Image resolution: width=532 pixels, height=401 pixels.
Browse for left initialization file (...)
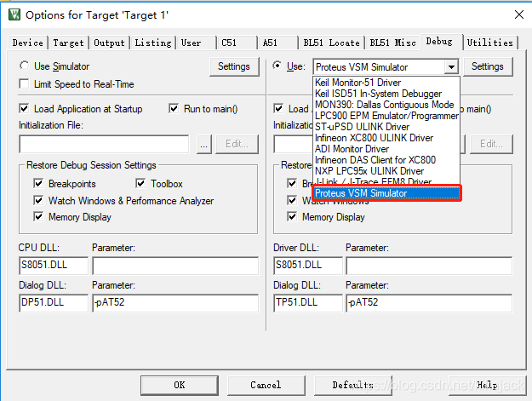(204, 144)
